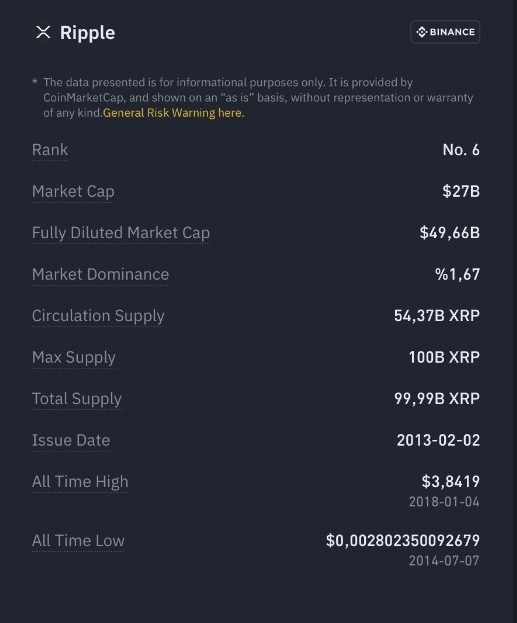The image size is (517, 623).
Task: Select the $3,8419 all time high value
Action: coord(451,482)
